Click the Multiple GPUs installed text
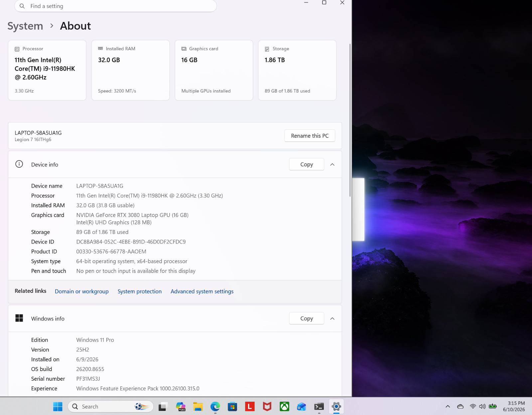The width and height of the screenshot is (532, 415). (206, 91)
